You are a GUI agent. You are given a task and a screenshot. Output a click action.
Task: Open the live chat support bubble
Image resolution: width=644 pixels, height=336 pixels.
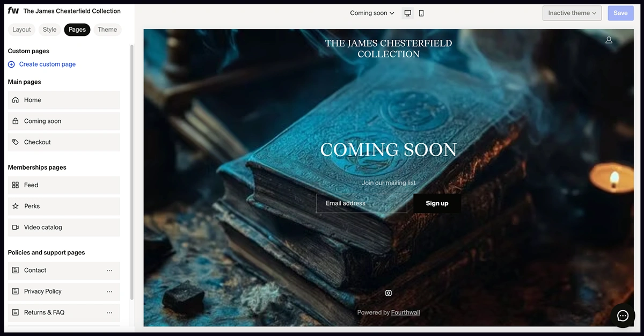(x=623, y=316)
